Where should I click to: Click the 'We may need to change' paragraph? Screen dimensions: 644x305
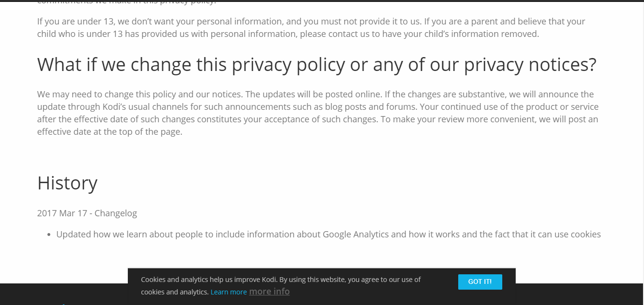click(316, 113)
